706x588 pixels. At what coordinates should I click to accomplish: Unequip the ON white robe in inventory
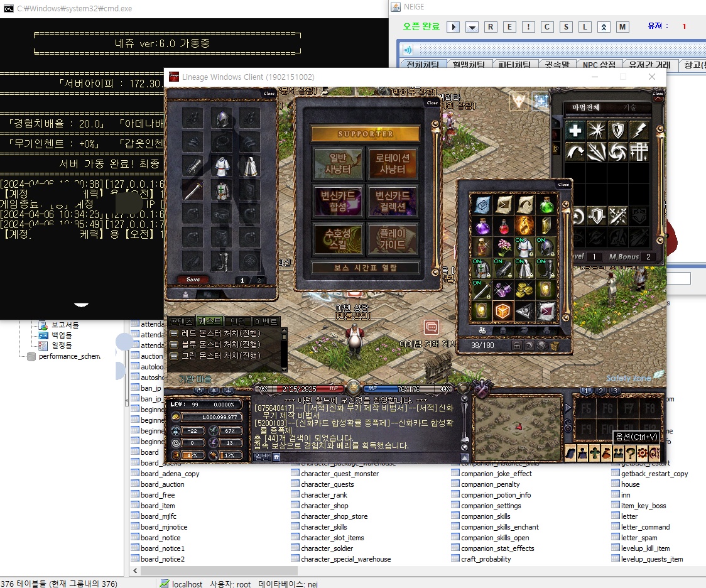[524, 247]
